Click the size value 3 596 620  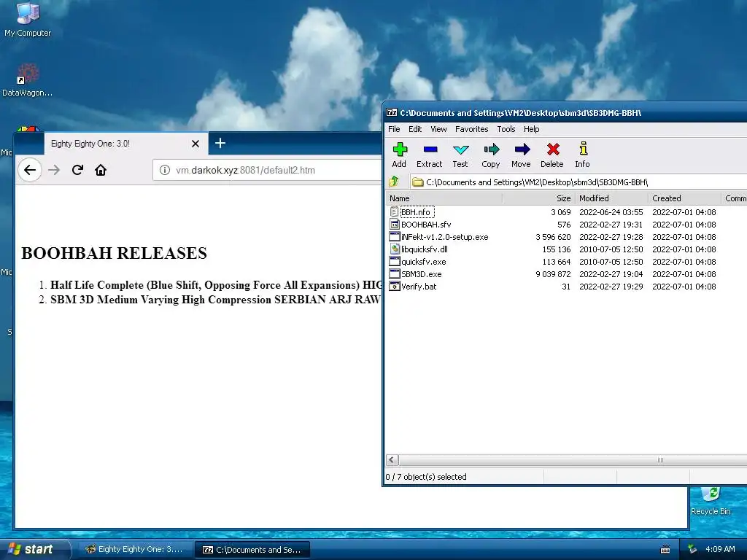click(x=553, y=237)
